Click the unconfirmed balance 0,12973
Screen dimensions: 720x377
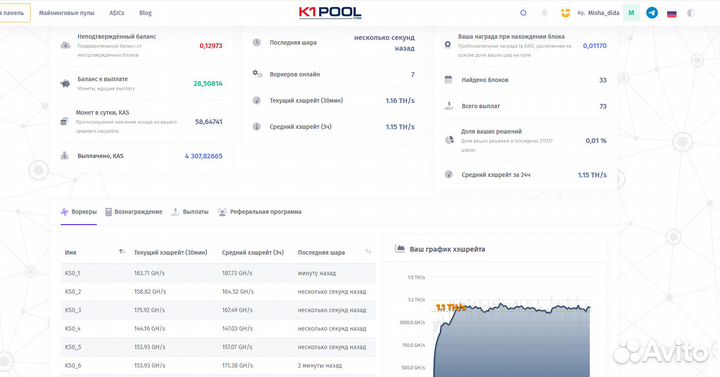(x=211, y=45)
